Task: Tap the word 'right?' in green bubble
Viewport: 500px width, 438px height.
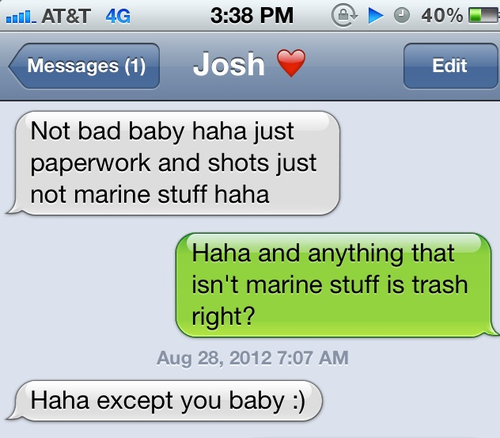Action: coord(223,317)
